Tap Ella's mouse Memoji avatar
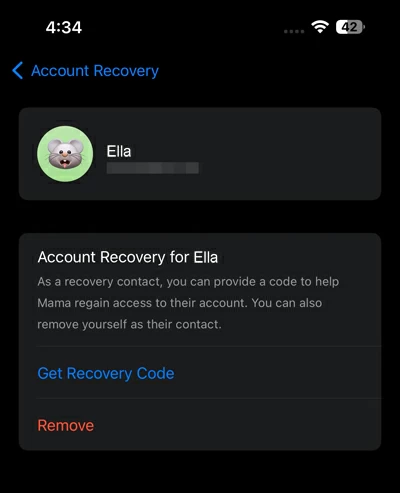 [65, 154]
